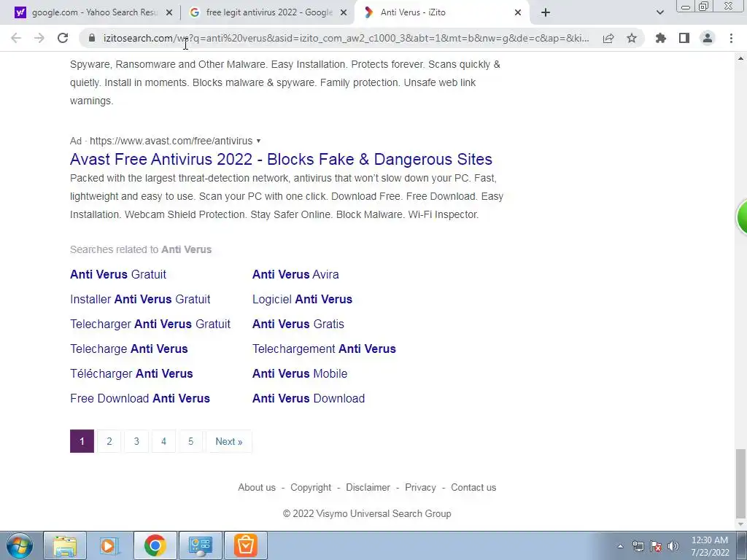This screenshot has width=747, height=560.
Task: Click the padlock site info icon
Action: (x=93, y=38)
